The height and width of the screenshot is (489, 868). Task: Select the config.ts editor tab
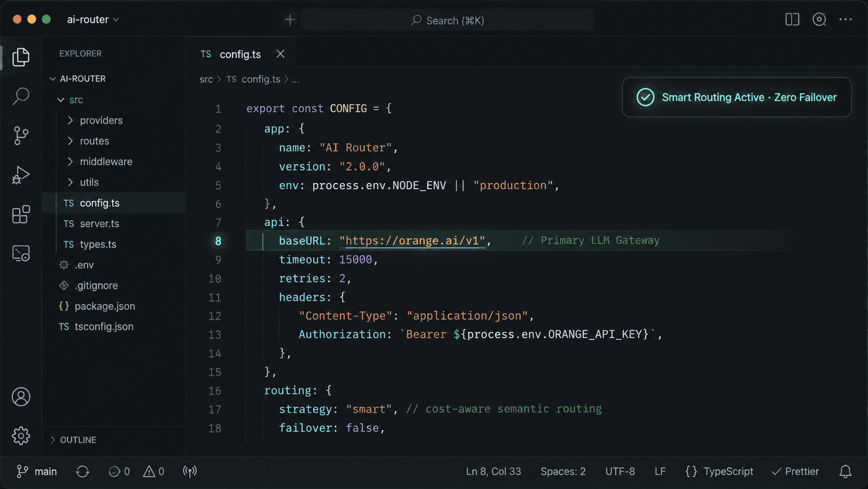[240, 54]
